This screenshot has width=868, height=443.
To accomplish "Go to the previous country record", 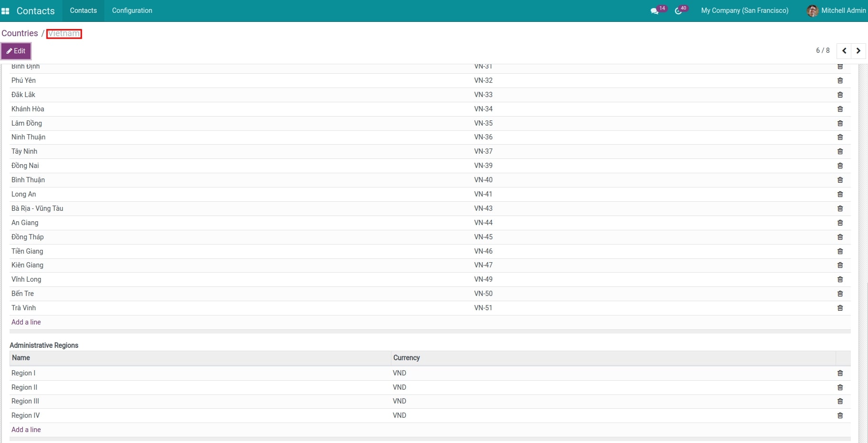I will point(844,50).
